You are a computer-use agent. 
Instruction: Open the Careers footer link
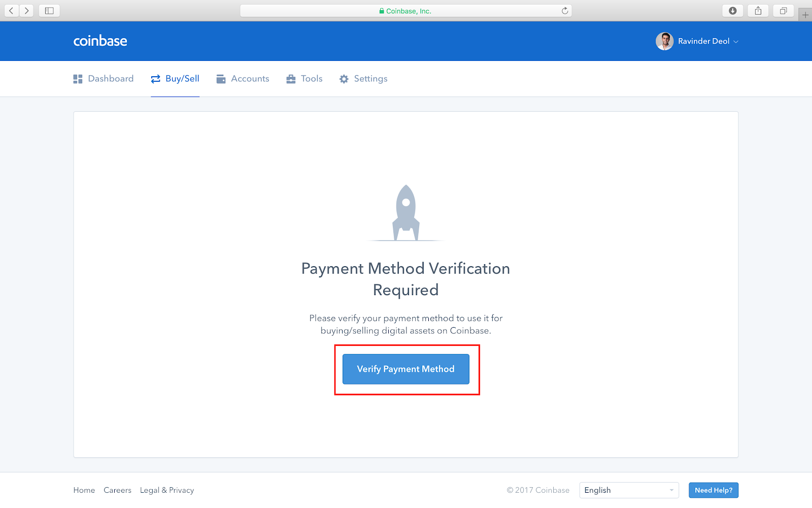pyautogui.click(x=118, y=490)
